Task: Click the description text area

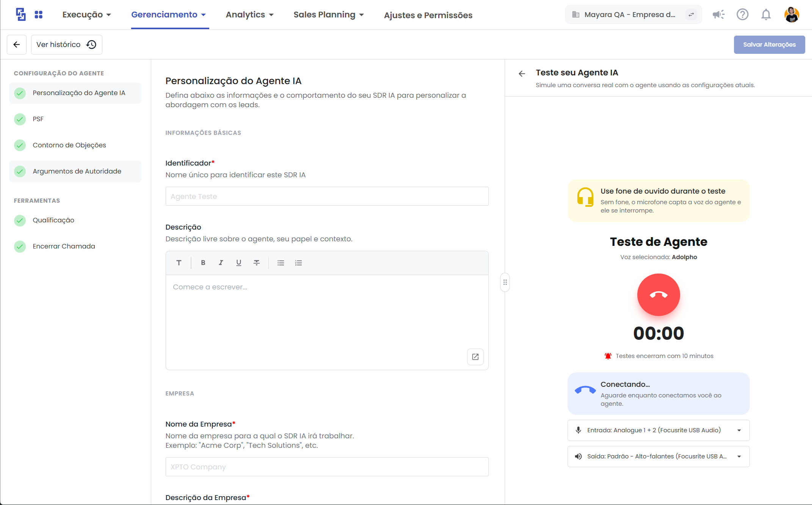Action: click(327, 322)
